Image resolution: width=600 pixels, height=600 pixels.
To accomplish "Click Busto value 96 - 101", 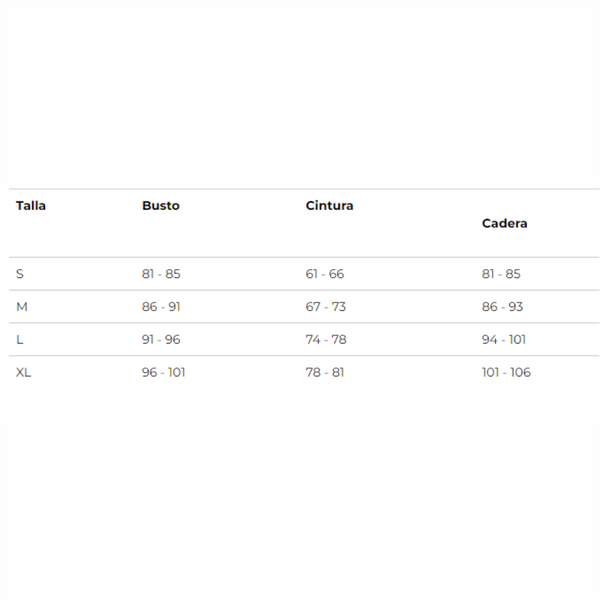I will tap(164, 373).
